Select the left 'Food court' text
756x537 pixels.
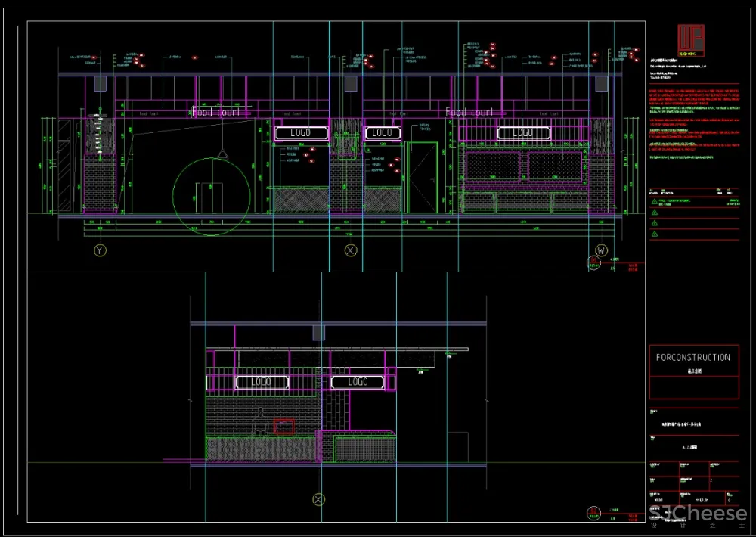[216, 112]
